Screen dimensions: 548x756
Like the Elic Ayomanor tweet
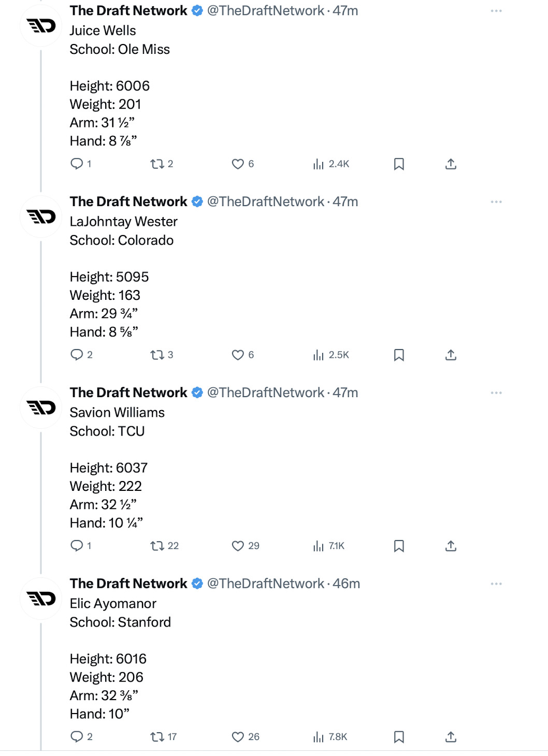tap(238, 737)
